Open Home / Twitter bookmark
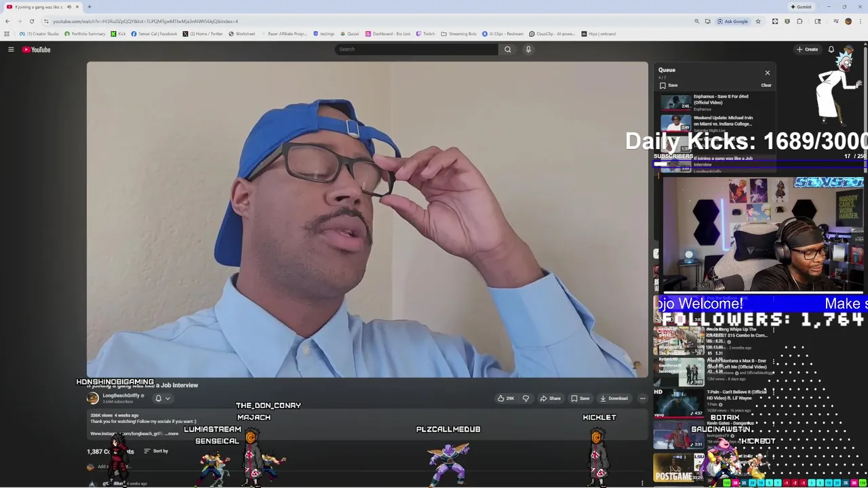Image resolution: width=868 pixels, height=488 pixels. [203, 34]
